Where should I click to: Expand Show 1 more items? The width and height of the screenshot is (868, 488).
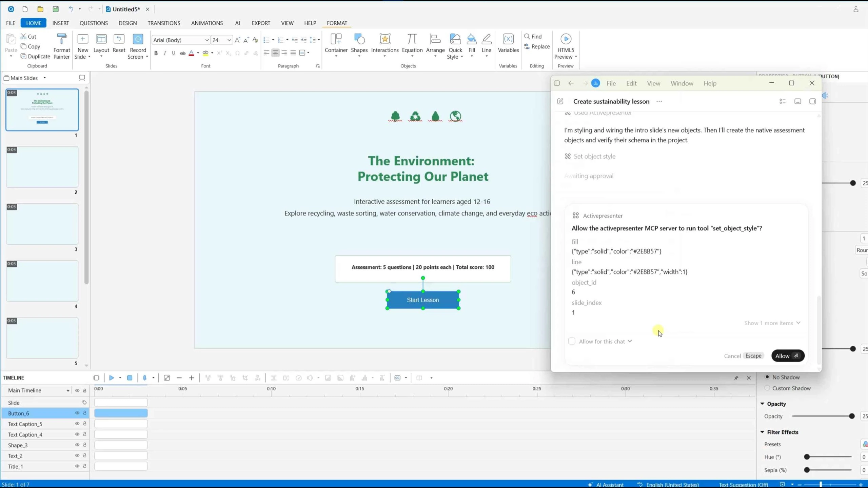pyautogui.click(x=772, y=323)
